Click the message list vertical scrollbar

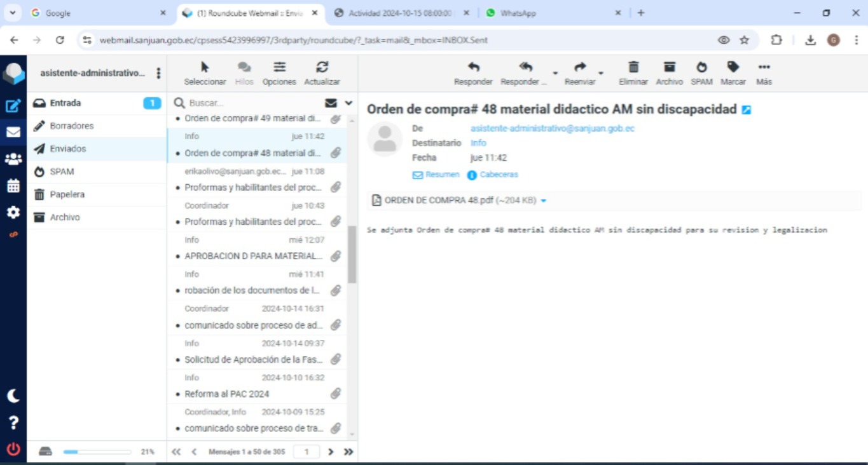[x=352, y=254]
